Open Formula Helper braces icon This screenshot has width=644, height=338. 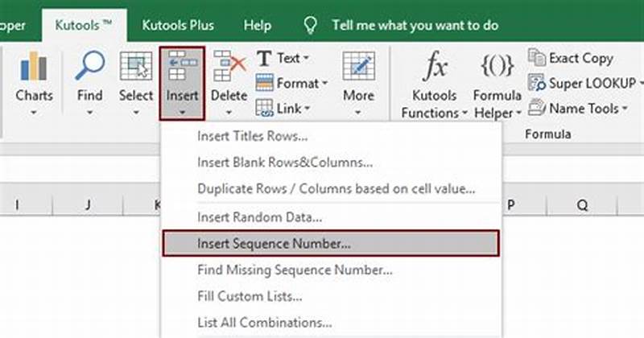click(497, 66)
